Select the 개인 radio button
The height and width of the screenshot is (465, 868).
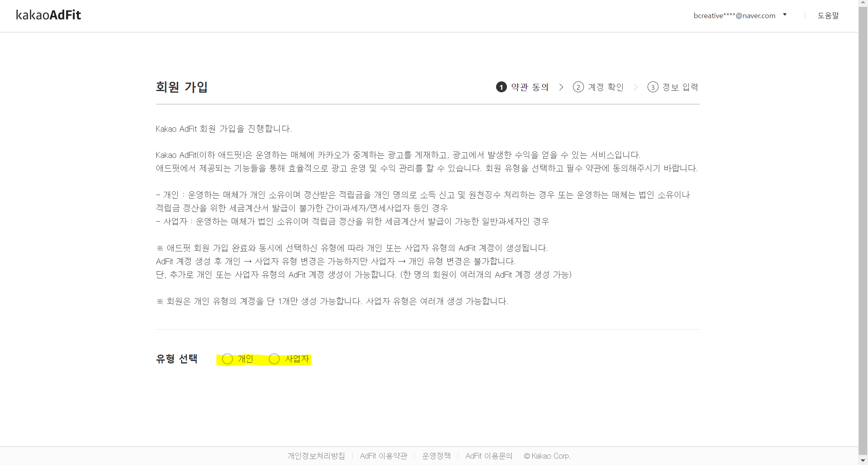click(x=227, y=359)
